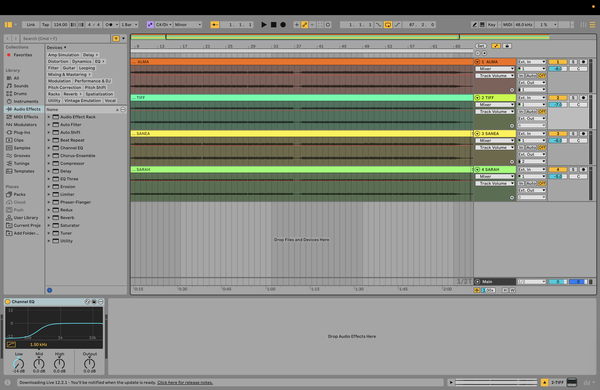Toggle the computer MIDI keyboard icon
The image size is (600, 390).
(x=482, y=24)
